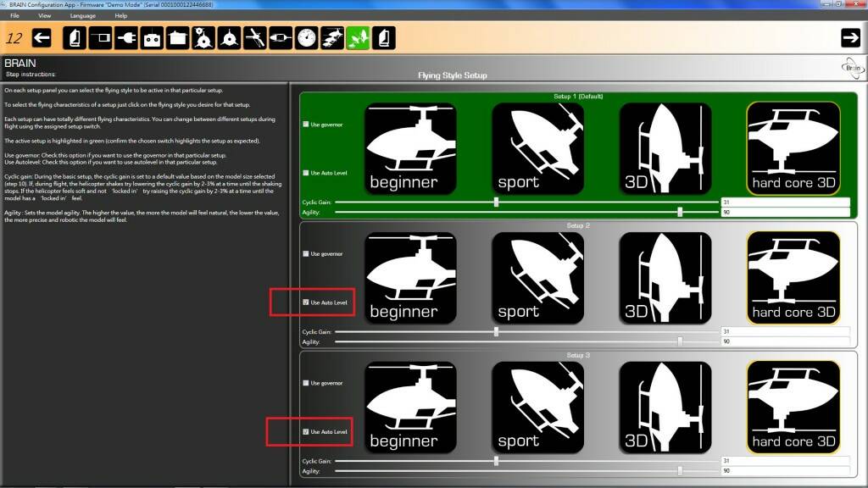
Task: Select the green flying style step icon
Action: click(359, 38)
